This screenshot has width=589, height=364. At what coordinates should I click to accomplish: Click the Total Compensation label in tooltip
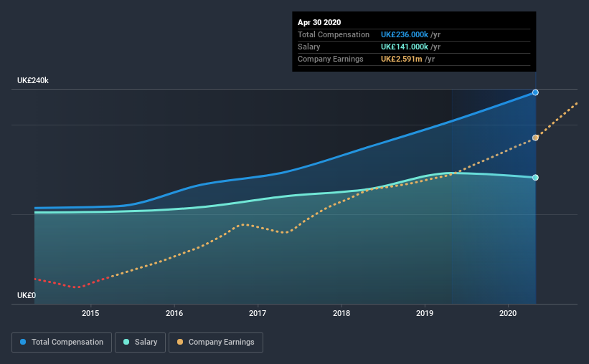coord(334,34)
